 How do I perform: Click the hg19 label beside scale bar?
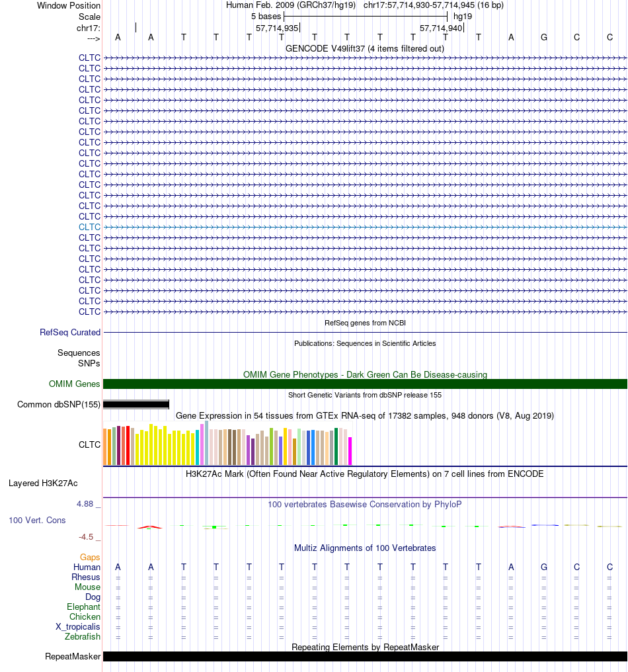[x=463, y=17]
